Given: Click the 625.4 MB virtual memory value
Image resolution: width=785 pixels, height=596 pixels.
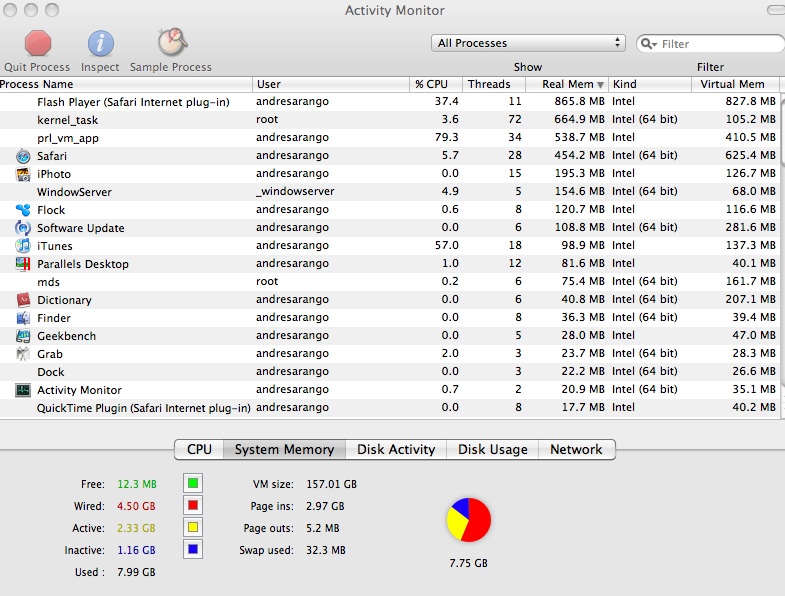Looking at the screenshot, I should (750, 155).
